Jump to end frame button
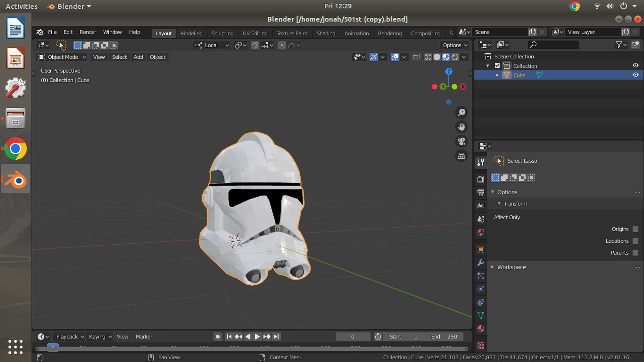644x362 pixels. (276, 337)
